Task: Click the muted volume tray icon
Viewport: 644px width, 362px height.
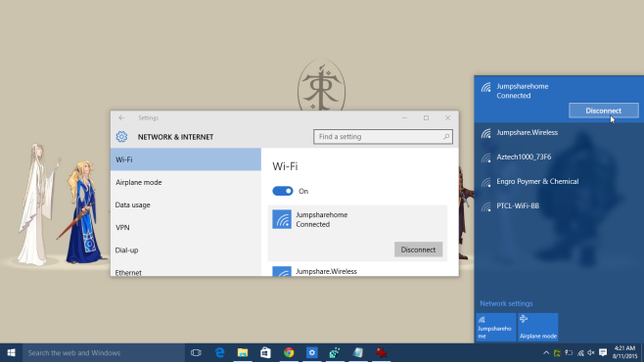Action: pos(591,352)
